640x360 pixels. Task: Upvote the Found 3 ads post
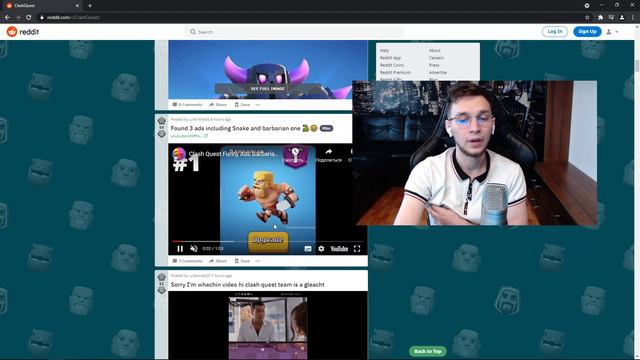click(162, 120)
